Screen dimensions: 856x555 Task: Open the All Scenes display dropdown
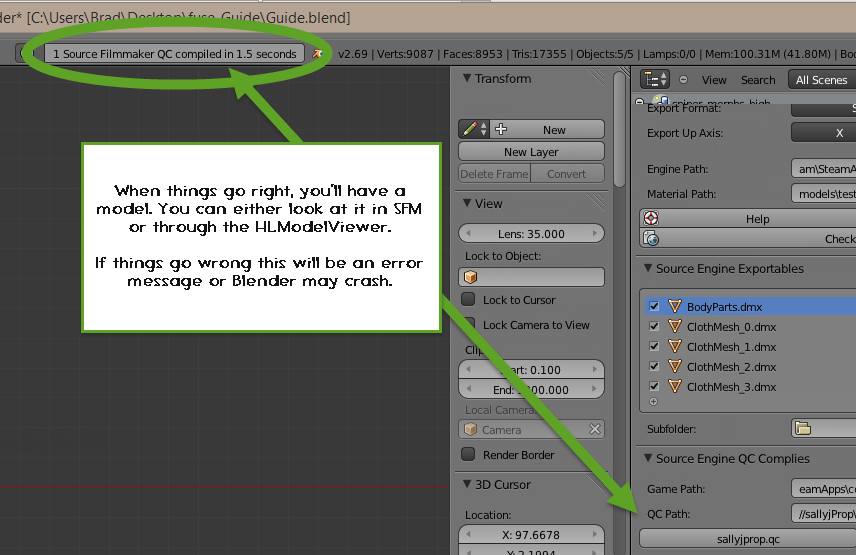coord(822,80)
